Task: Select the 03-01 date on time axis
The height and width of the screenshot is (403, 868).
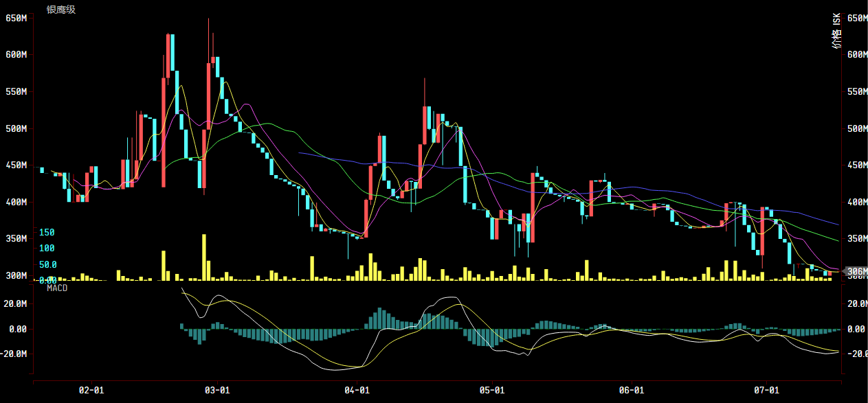Action: tap(217, 390)
